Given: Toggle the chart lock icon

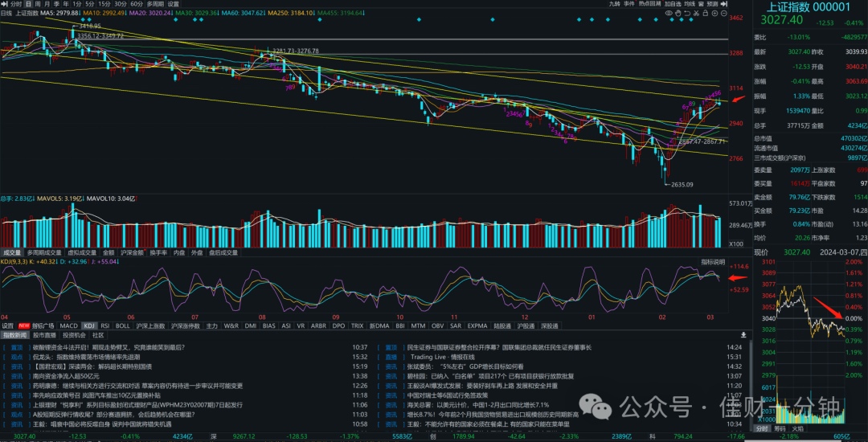Looking at the screenshot, I should point(706,13).
